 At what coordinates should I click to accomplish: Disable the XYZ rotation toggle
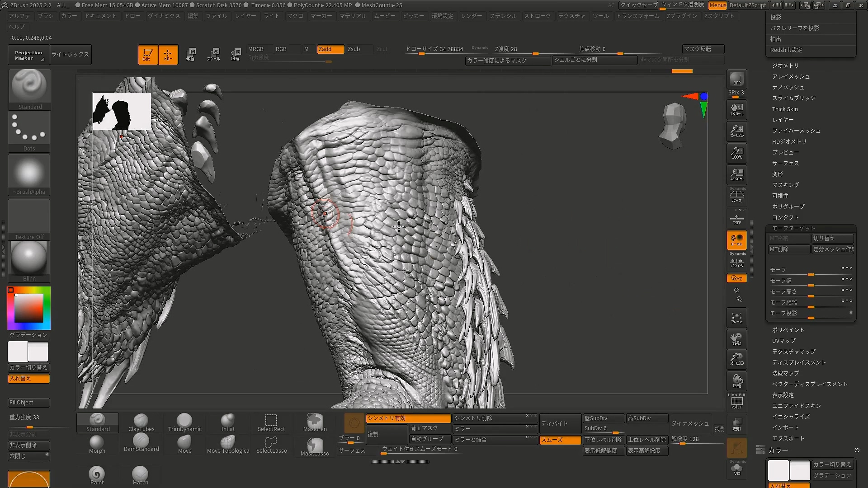tap(737, 278)
